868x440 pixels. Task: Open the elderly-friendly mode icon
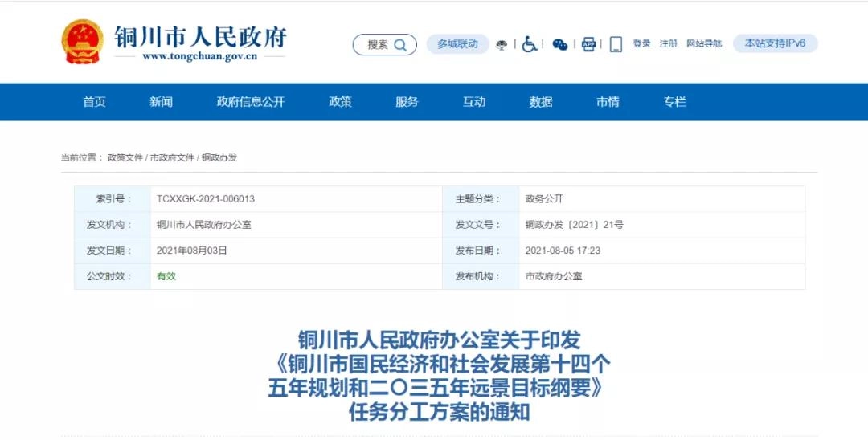(x=502, y=45)
